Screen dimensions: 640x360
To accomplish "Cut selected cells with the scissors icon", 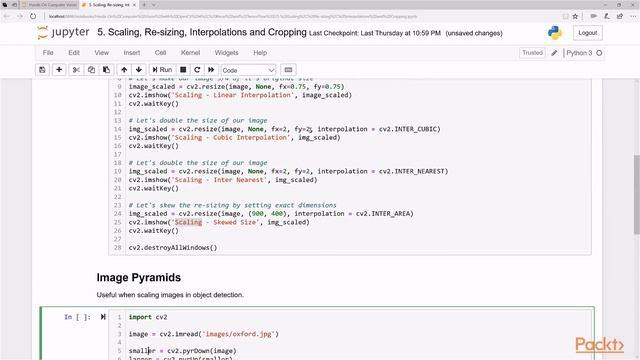I will 76,70.
